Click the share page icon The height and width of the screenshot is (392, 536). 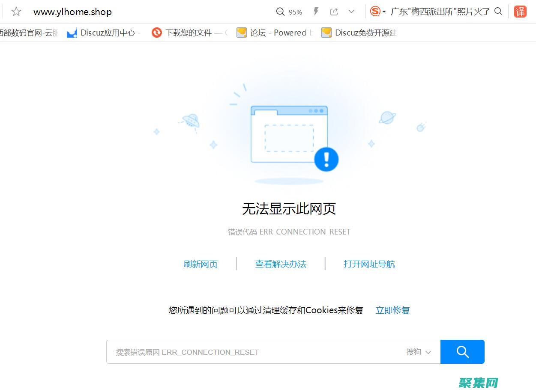click(335, 12)
